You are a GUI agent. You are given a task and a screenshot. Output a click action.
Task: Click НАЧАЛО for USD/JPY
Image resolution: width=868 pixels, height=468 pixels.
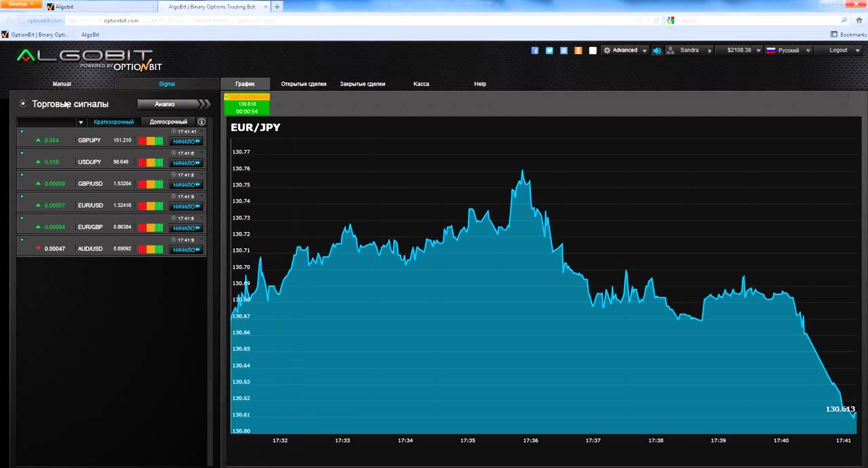coord(186,163)
